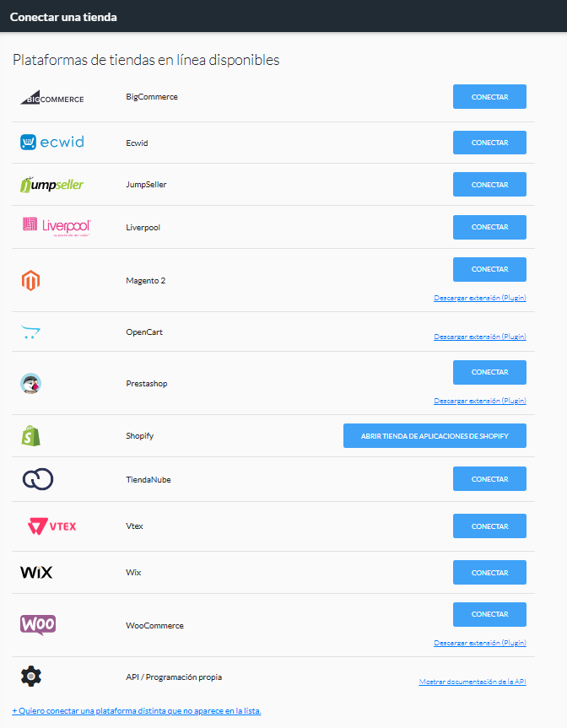This screenshot has height=728, width=567.
Task: Click the orange Magento 2 icon
Action: [30, 280]
